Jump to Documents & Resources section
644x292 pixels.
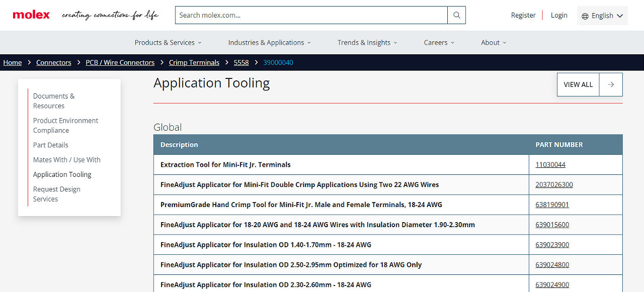(x=54, y=101)
